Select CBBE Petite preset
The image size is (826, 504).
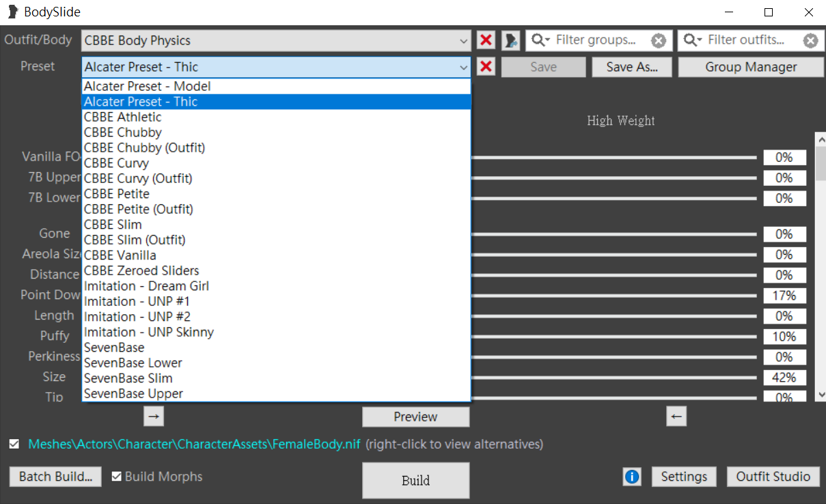point(277,194)
